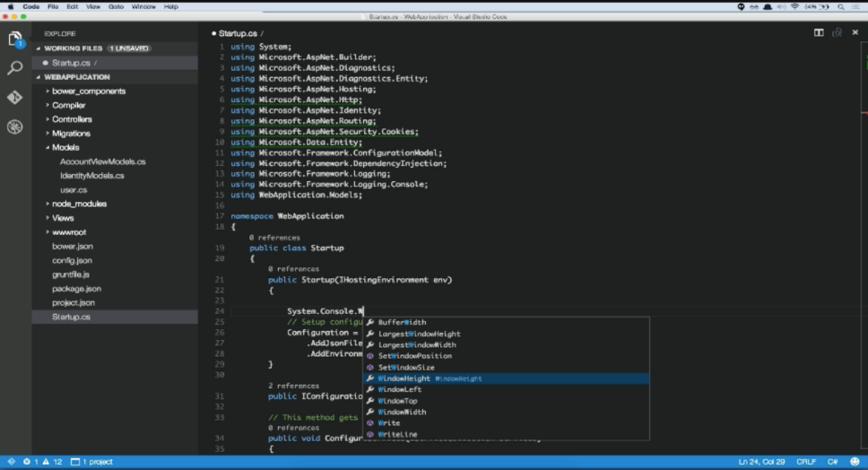868x470 pixels.
Task: Open the Debug view in the activity bar
Action: [15, 126]
